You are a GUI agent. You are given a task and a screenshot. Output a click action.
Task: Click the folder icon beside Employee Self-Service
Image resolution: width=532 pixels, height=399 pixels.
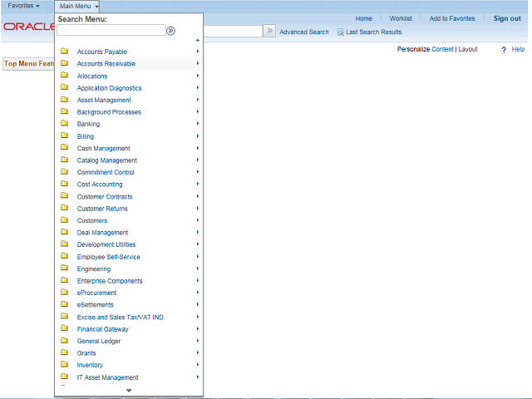(64, 256)
